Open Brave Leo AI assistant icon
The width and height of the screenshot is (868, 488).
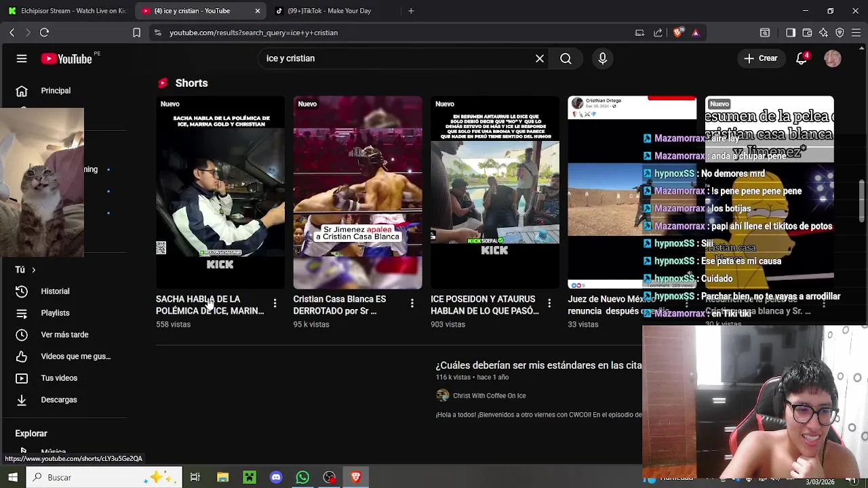click(x=823, y=33)
